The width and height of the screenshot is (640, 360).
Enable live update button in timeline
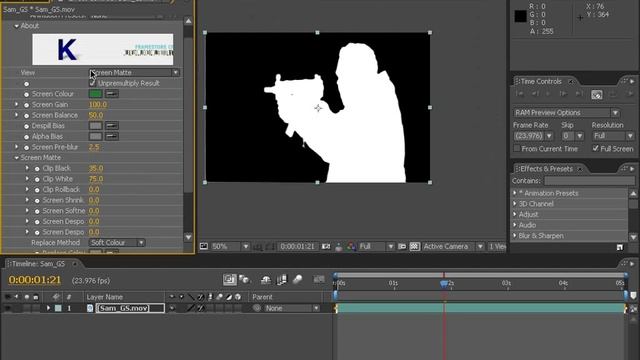(x=229, y=280)
